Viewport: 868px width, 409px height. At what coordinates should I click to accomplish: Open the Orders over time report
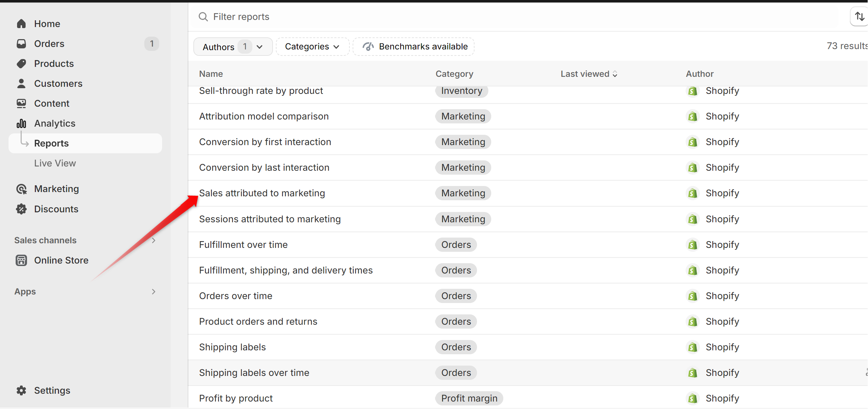(236, 296)
